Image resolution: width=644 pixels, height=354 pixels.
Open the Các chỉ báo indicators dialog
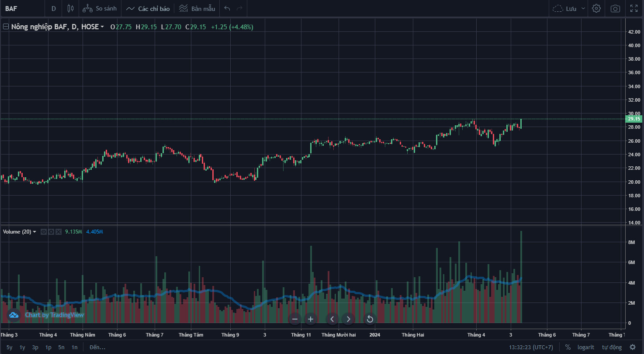148,8
